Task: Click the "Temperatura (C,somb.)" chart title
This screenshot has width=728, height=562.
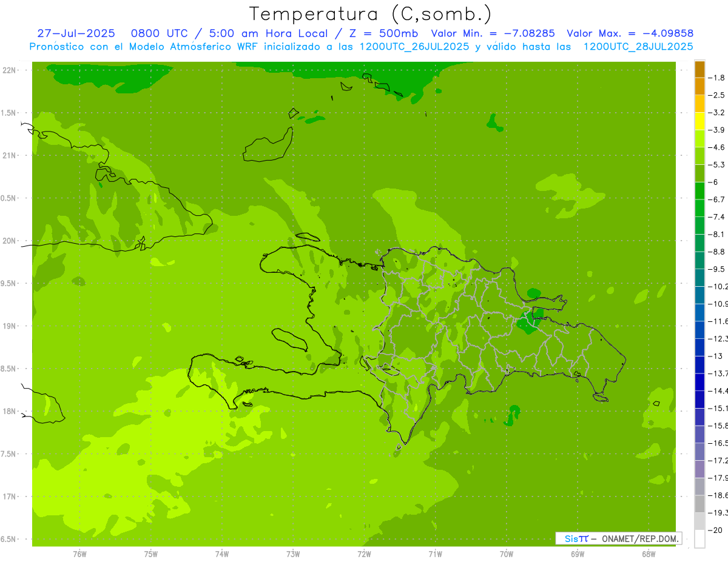Action: [x=371, y=14]
